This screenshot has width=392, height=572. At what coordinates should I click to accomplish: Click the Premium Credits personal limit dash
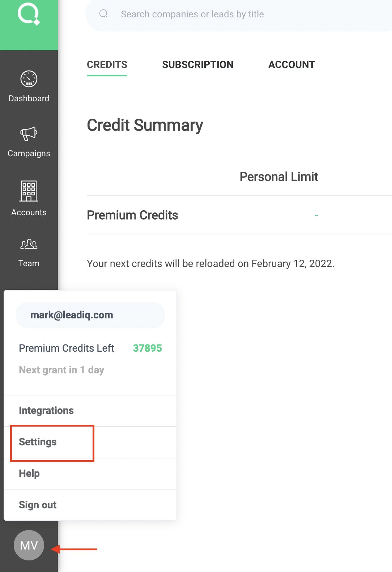(x=316, y=216)
